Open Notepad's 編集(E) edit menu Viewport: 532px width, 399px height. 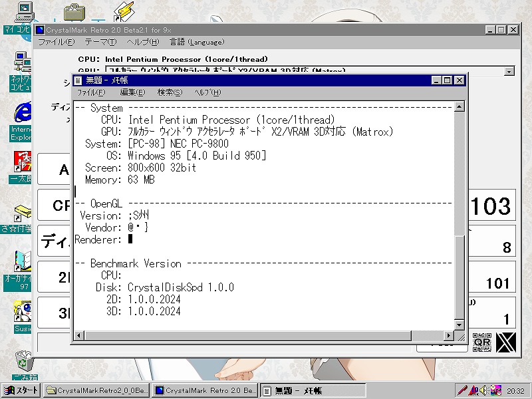tap(132, 92)
